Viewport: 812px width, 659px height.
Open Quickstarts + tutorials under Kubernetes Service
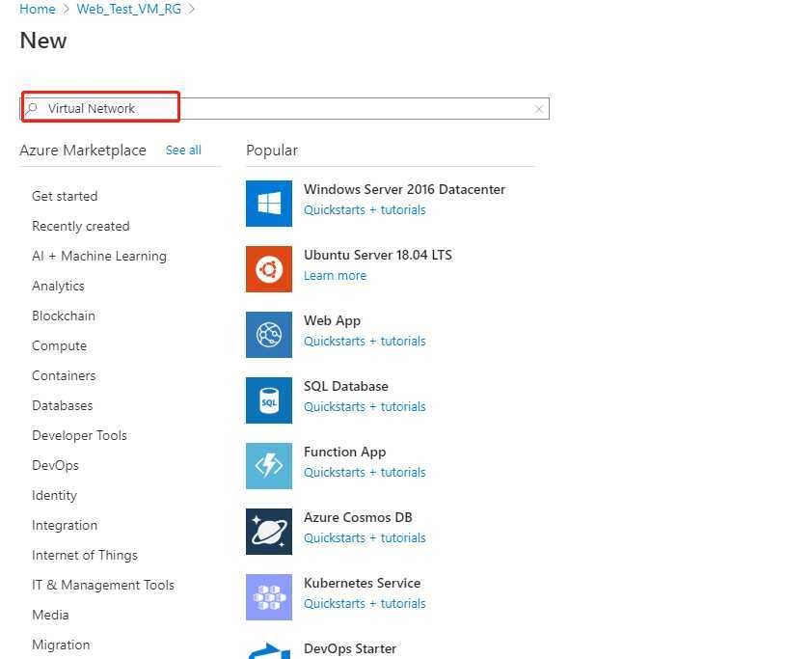click(365, 604)
